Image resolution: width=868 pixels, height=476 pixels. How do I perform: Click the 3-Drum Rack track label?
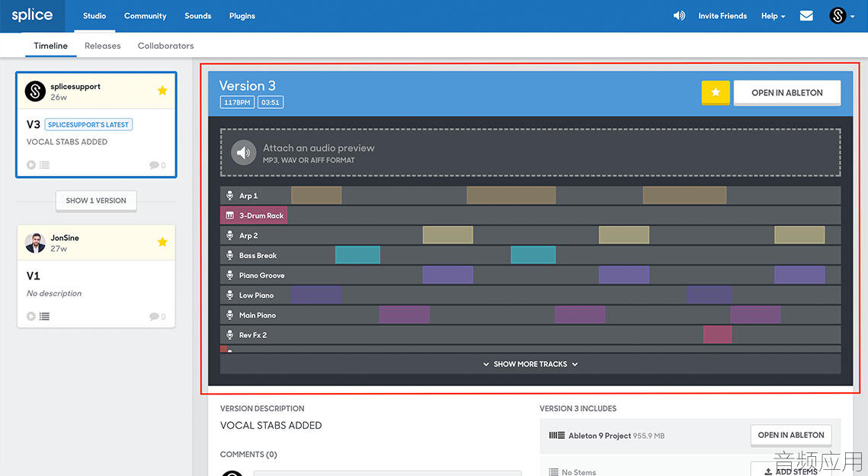coord(261,216)
